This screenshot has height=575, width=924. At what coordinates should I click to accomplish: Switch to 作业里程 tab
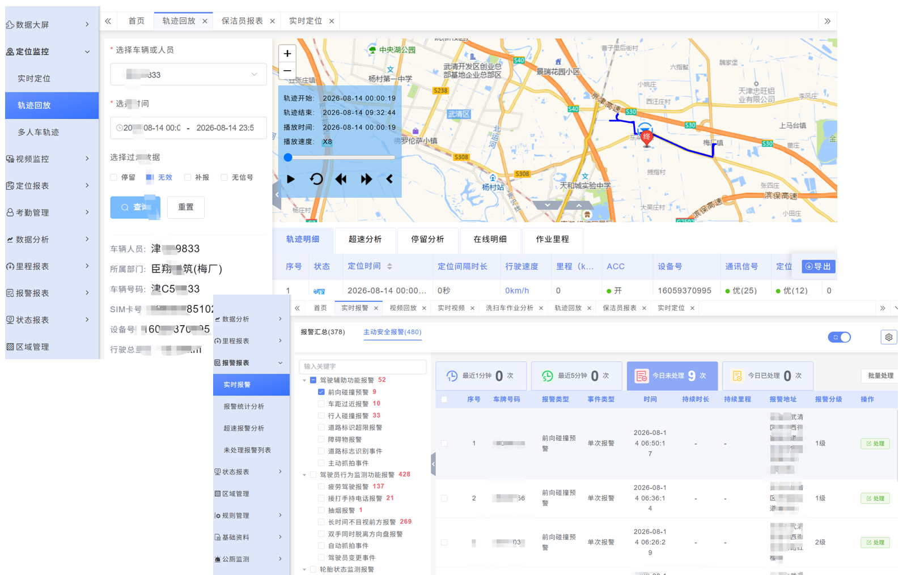552,240
